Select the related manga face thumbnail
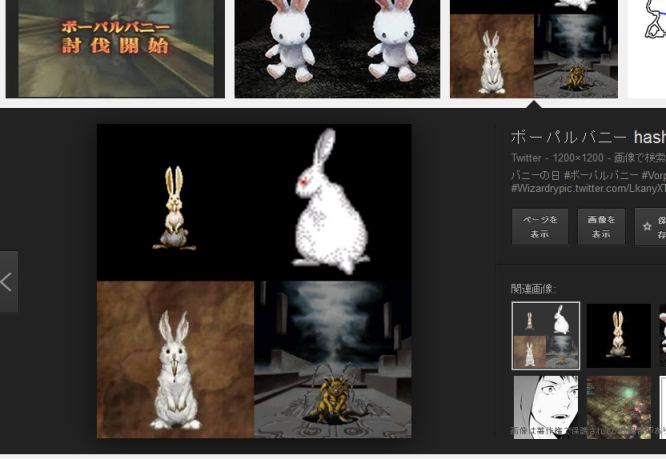Image resolution: width=666 pixels, height=459 pixels. [x=546, y=407]
